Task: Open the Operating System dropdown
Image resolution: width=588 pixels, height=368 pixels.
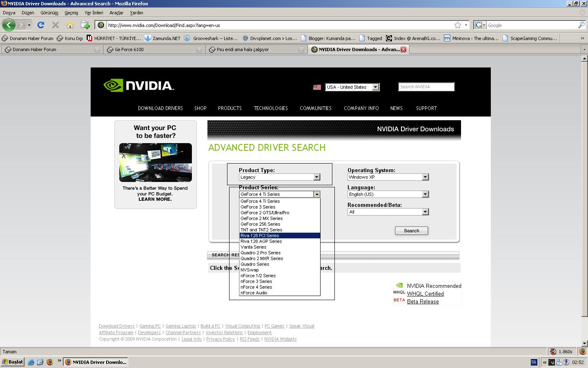Action: 388,177
